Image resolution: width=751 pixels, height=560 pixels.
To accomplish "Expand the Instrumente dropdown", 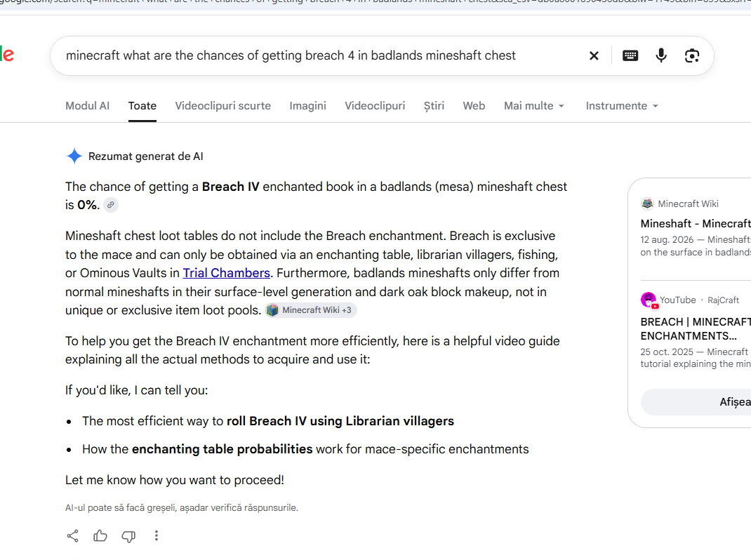I will click(622, 106).
